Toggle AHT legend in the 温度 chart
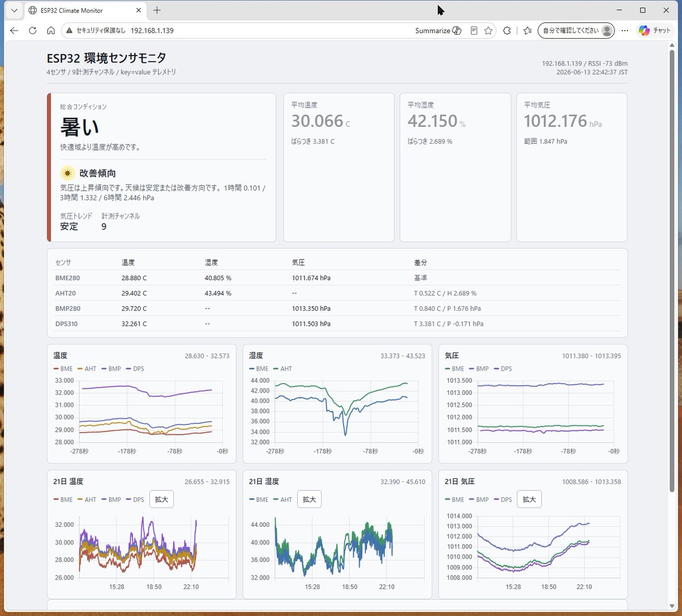682x616 pixels. click(87, 369)
